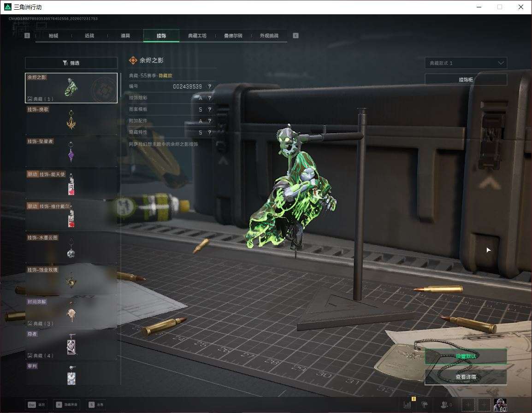Screen dimensions: 532x413
Task: Switch to the 枪械 tab
Action: pyautogui.click(x=53, y=35)
